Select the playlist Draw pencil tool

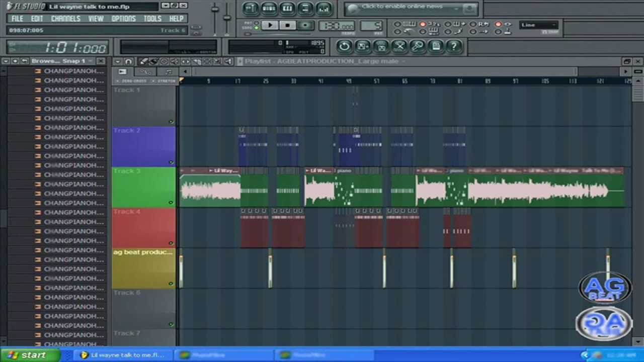[x=143, y=61]
